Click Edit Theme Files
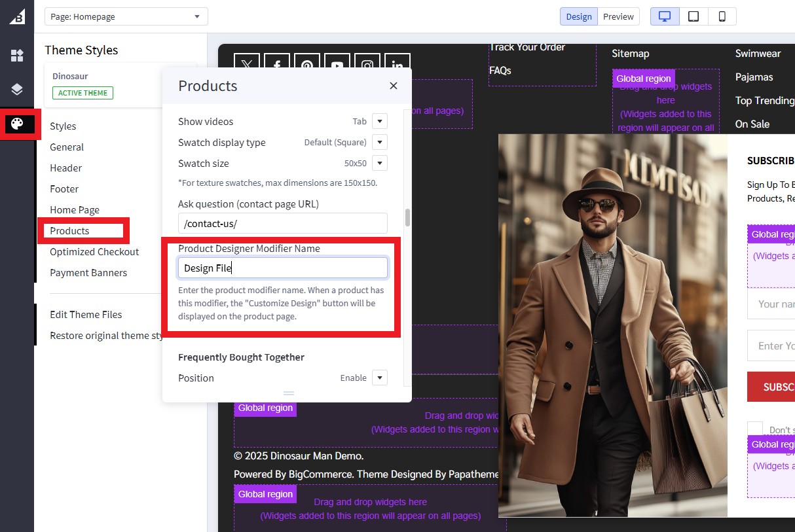The image size is (795, 532). tap(86, 314)
